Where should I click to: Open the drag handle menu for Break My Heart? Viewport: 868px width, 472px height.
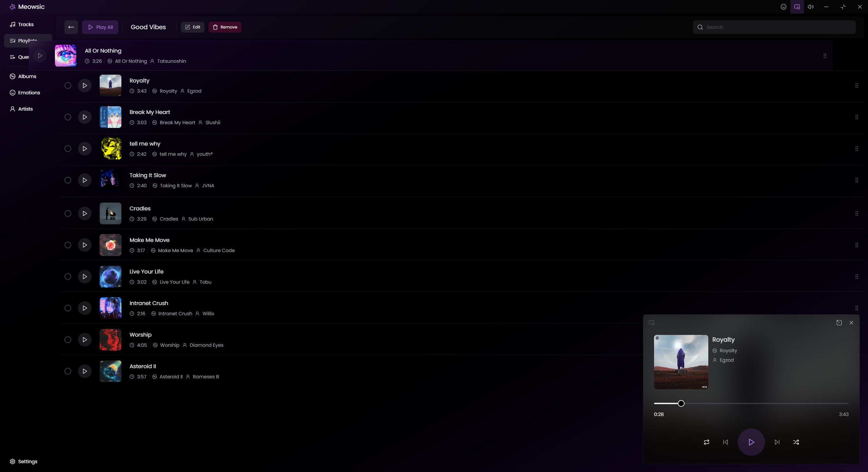pyautogui.click(x=857, y=117)
